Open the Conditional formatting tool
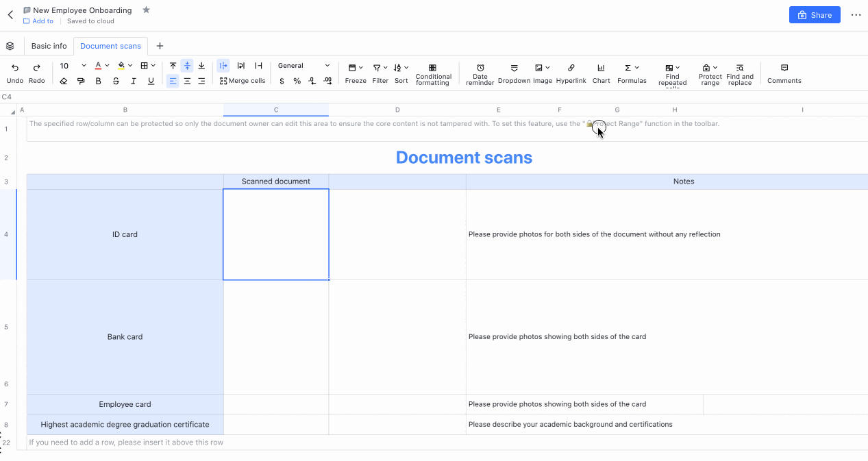 pyautogui.click(x=433, y=73)
